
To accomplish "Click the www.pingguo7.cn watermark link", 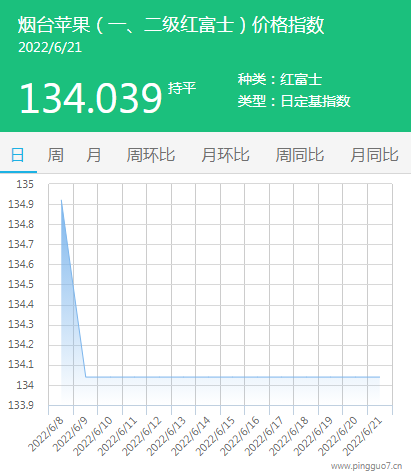I will pyautogui.click(x=366, y=466).
